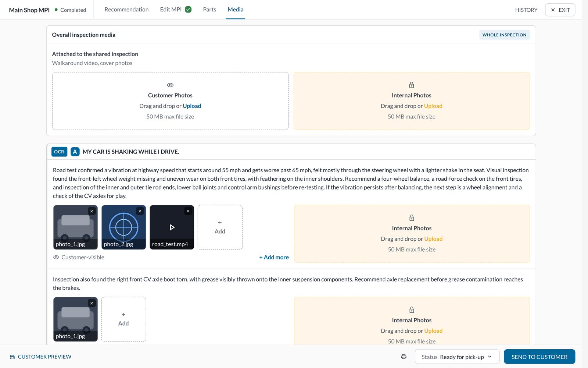This screenshot has height=368, width=588.
Task: Click the MY CAR IS SHAKING heading
Action: [x=131, y=152]
